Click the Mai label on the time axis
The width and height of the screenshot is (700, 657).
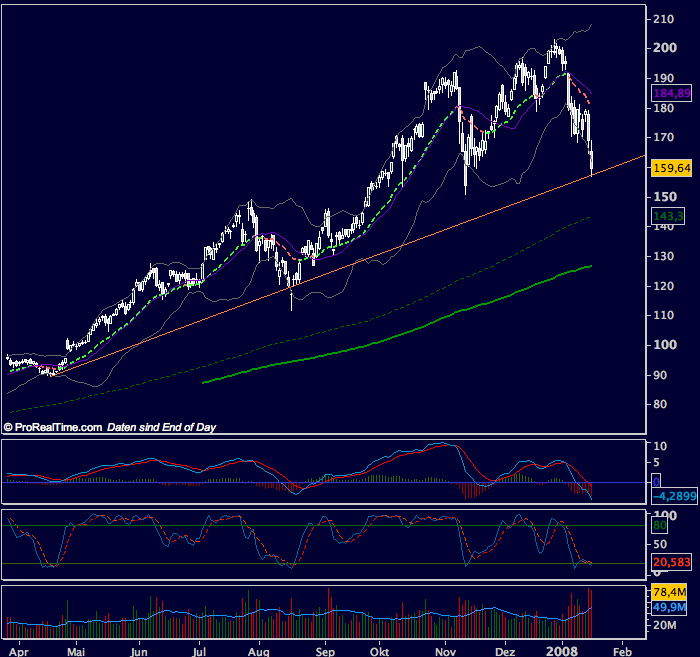76,652
